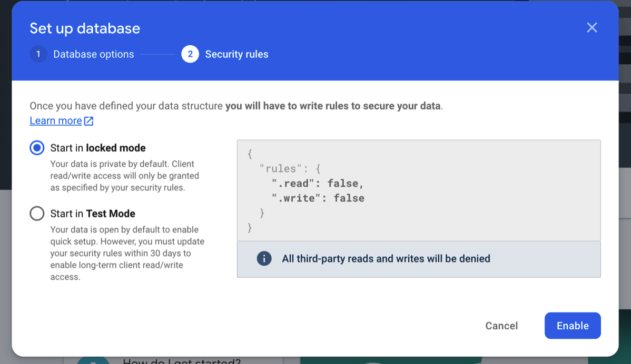This screenshot has width=631, height=364.
Task: Click the third-party reads denial banner
Action: (419, 258)
